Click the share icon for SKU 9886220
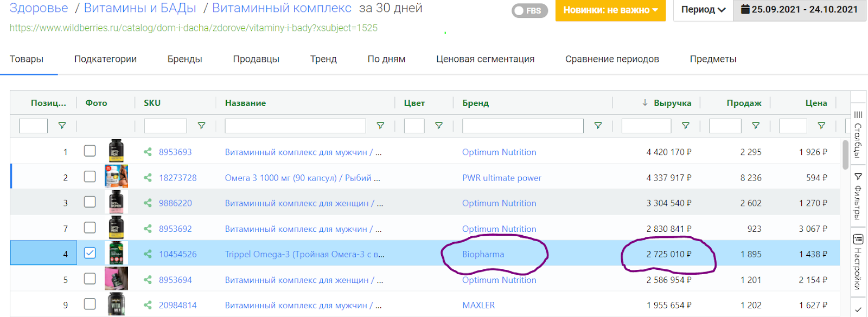The height and width of the screenshot is (317, 868). (x=148, y=203)
